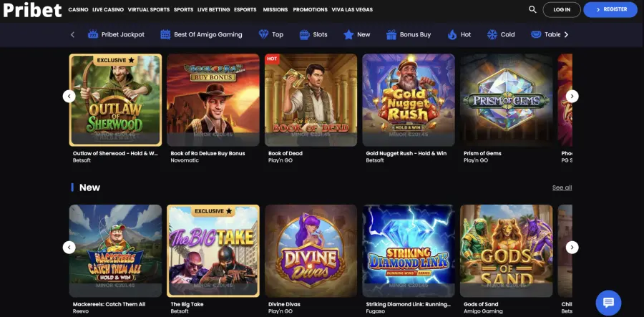This screenshot has width=644, height=317.
Task: Open the search magnifier icon
Action: [x=532, y=9]
